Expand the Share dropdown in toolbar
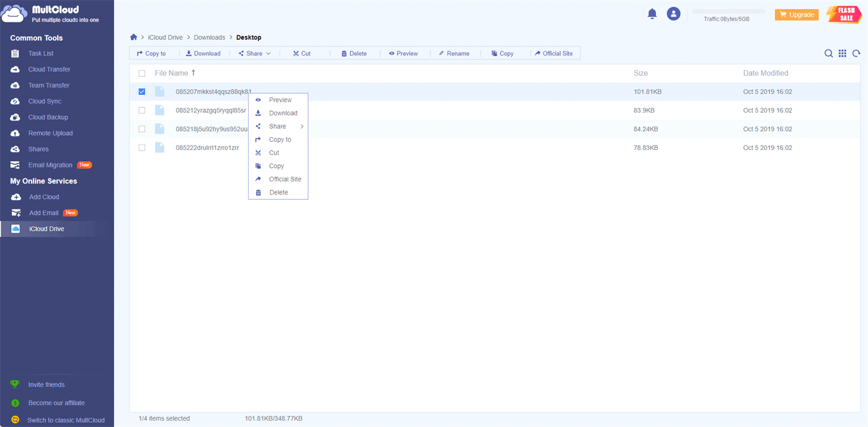The image size is (868, 427). [255, 54]
